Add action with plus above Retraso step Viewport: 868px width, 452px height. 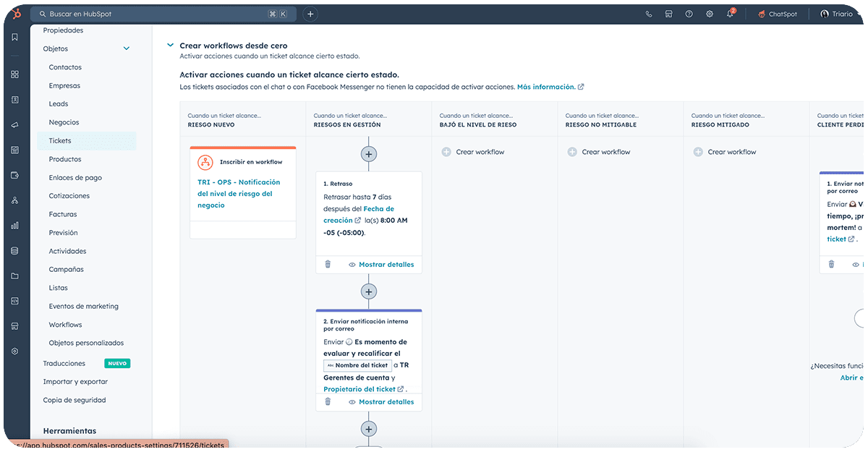(369, 154)
